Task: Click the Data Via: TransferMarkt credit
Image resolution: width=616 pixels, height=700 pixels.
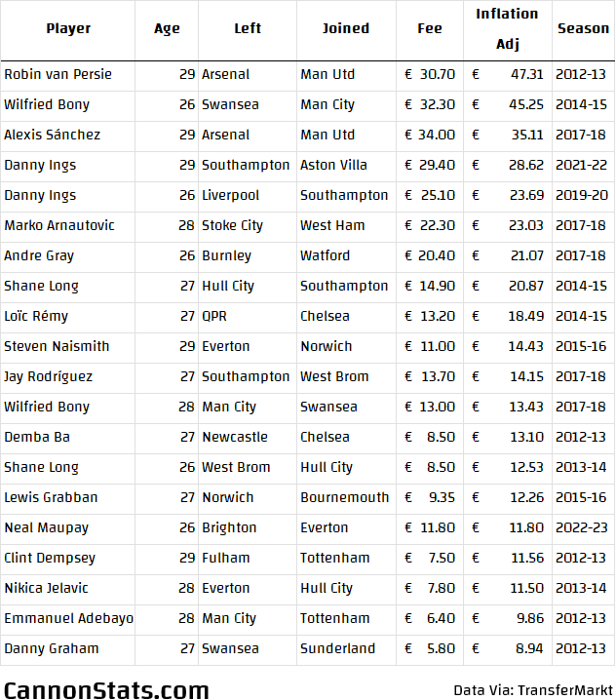Action: (533, 690)
